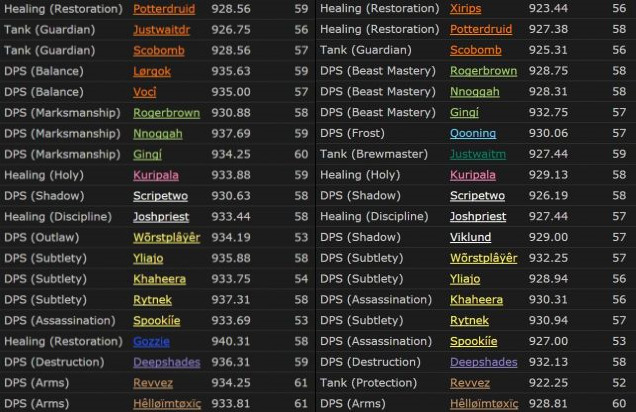Image resolution: width=636 pixels, height=412 pixels.
Task: Select Scobomb with the 925.31 score
Action: coord(476,50)
